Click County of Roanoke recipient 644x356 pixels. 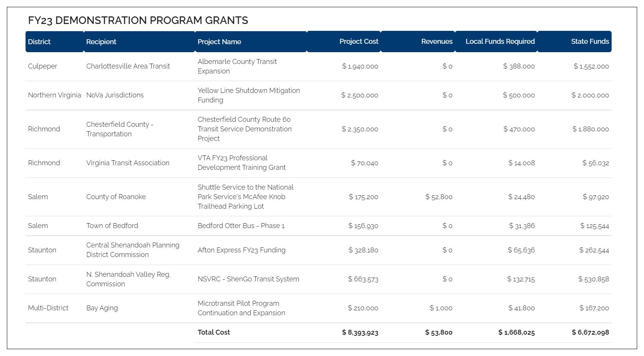116,197
